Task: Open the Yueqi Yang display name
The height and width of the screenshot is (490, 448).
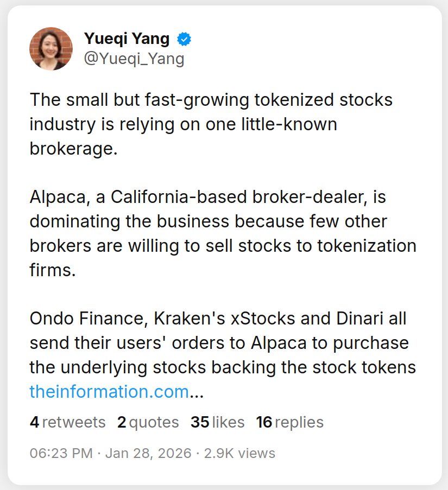Action: pyautogui.click(x=127, y=39)
